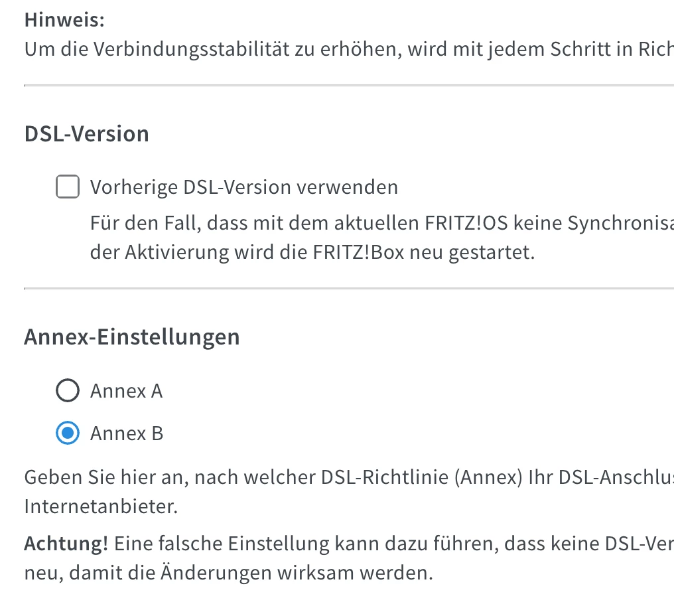Enable the Vorherige DSL-Version verwenden checkbox
The height and width of the screenshot is (616, 674).
(68, 187)
